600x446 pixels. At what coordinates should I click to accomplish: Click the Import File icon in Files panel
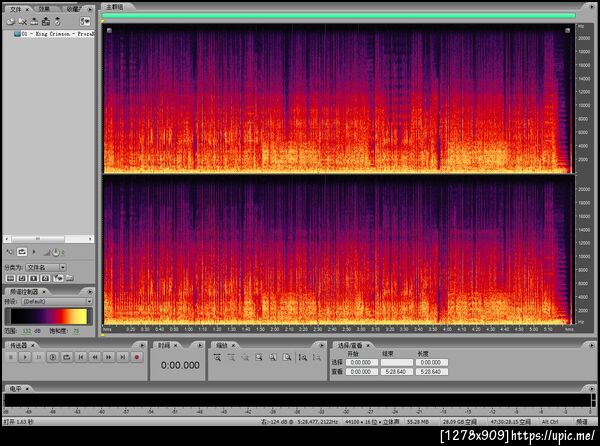tap(10, 21)
